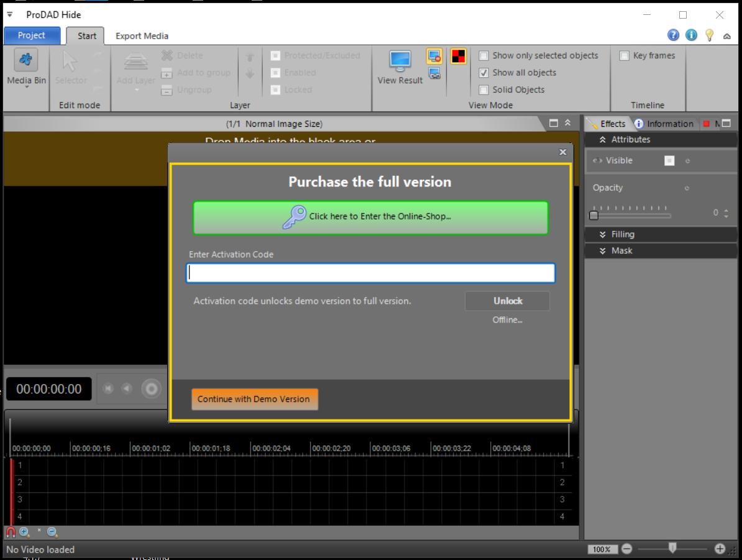Toggle the Enabled layer checkbox

275,73
